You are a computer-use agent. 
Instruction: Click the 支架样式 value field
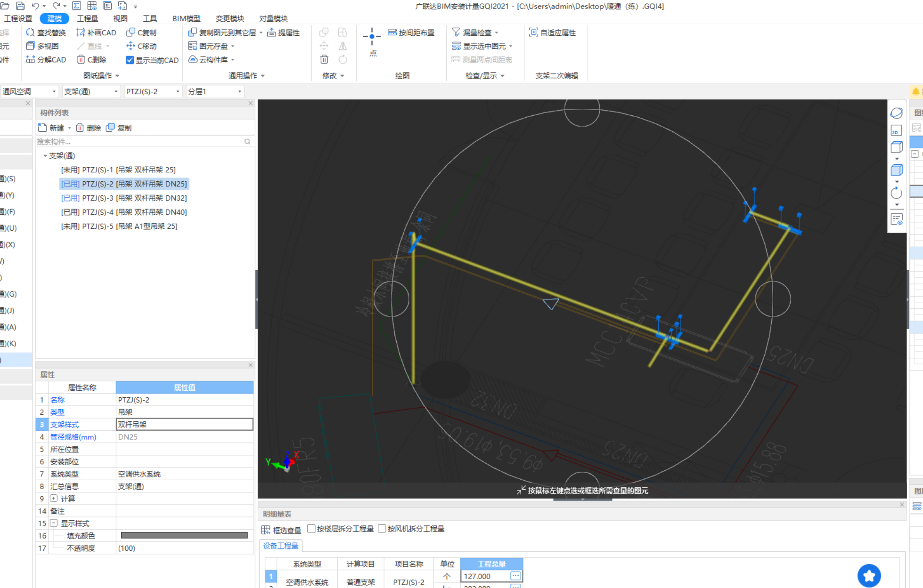point(184,424)
